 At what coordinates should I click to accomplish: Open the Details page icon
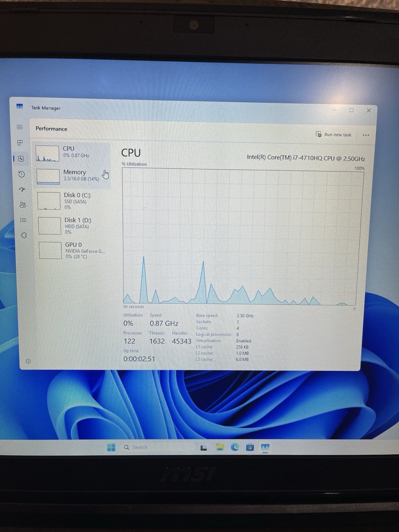[x=23, y=220]
